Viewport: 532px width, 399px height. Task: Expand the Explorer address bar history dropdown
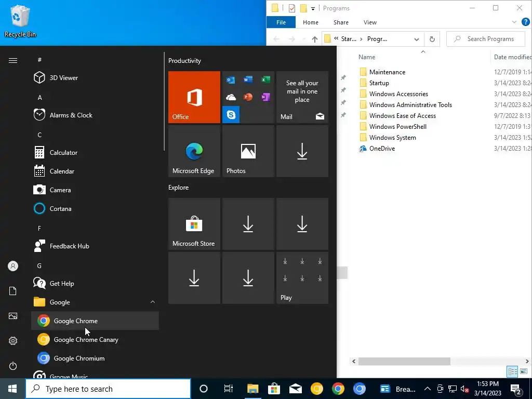coord(416,39)
